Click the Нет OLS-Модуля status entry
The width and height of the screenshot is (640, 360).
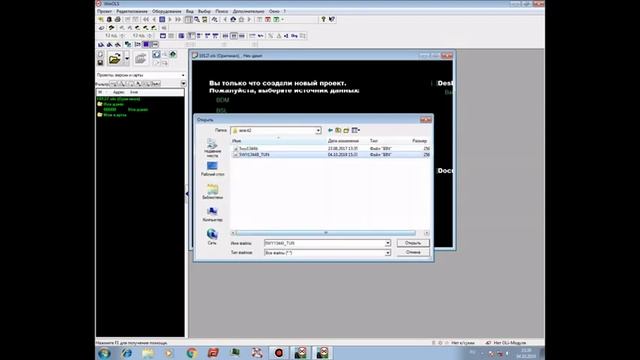(x=506, y=343)
